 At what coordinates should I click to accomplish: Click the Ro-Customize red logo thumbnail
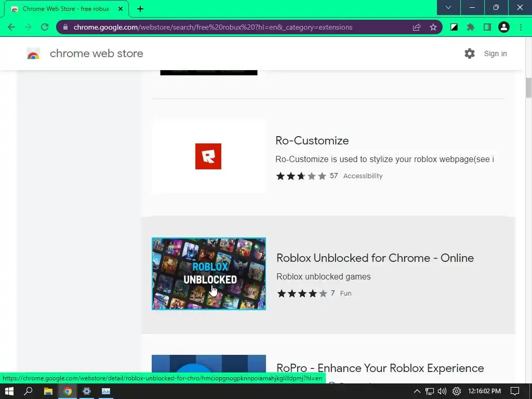point(208,156)
